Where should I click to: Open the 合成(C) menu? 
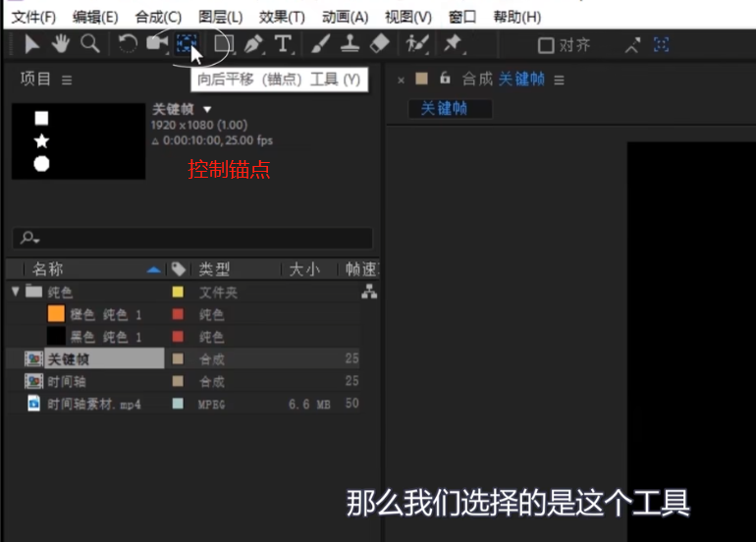coord(158,18)
